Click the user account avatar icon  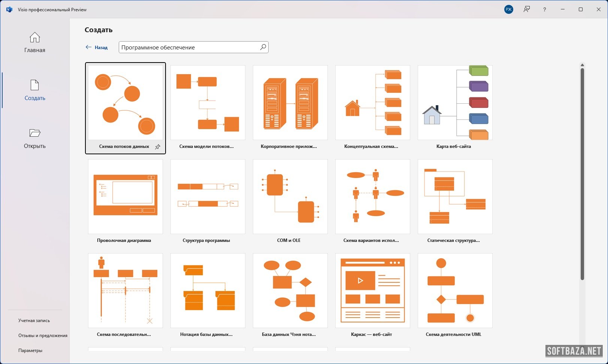pos(508,9)
